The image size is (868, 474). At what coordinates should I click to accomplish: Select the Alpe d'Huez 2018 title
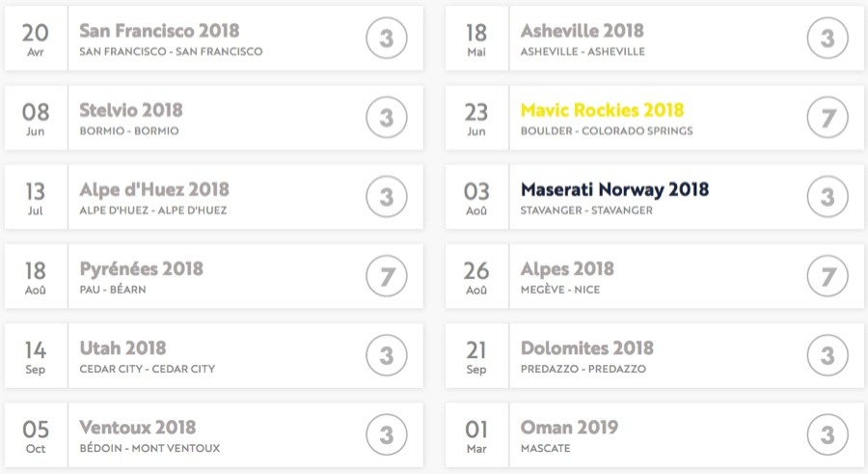[x=154, y=189]
